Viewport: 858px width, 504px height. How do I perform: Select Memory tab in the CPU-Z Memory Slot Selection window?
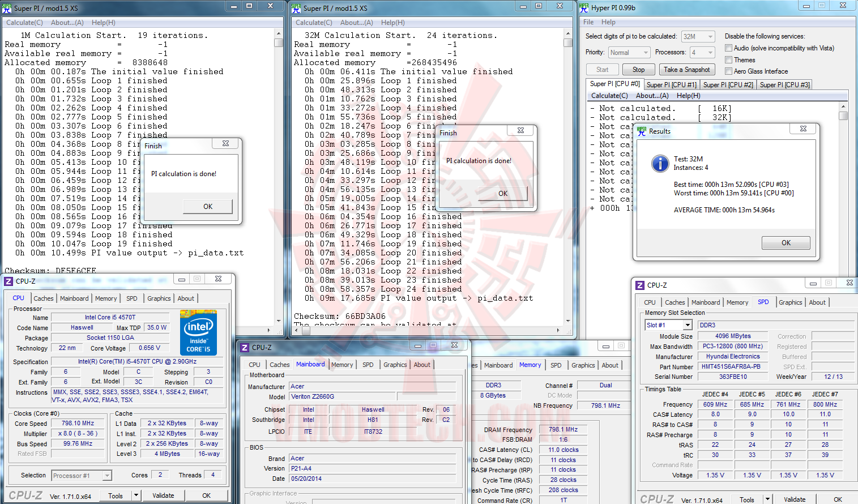[x=737, y=302]
